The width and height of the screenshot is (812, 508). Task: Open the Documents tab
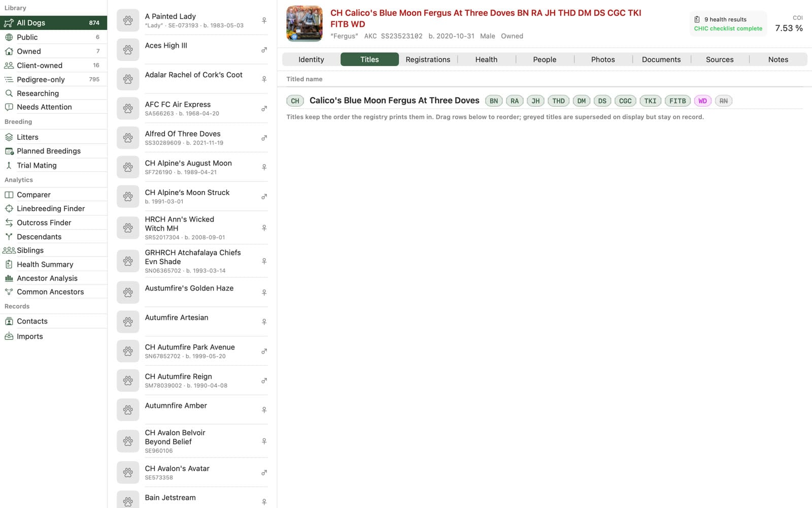click(x=661, y=59)
